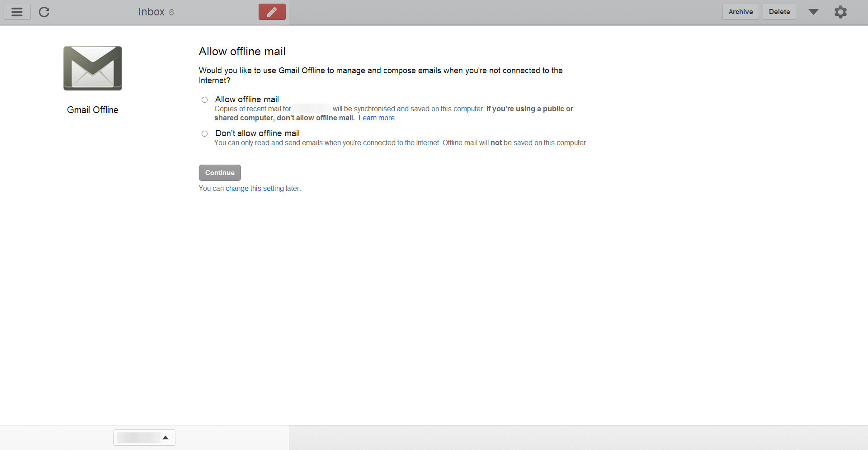Open the hamburger menu in the top bar
Viewport: 868px width, 450px height.
click(17, 12)
